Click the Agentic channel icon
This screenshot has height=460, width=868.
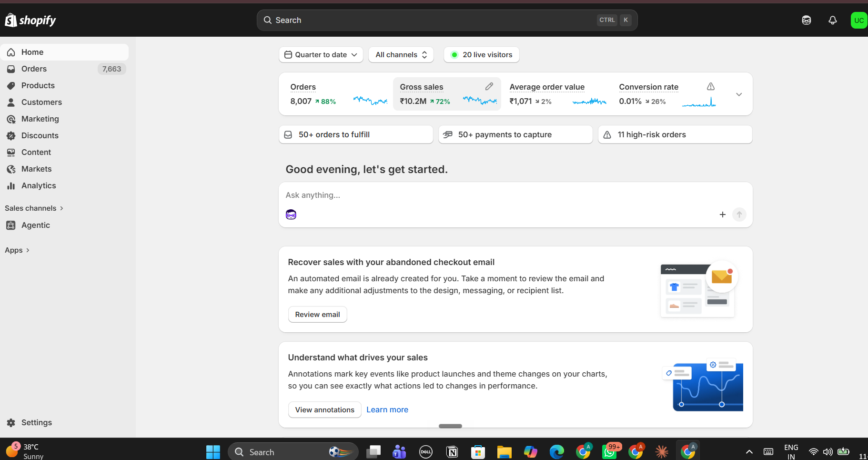[x=11, y=225]
